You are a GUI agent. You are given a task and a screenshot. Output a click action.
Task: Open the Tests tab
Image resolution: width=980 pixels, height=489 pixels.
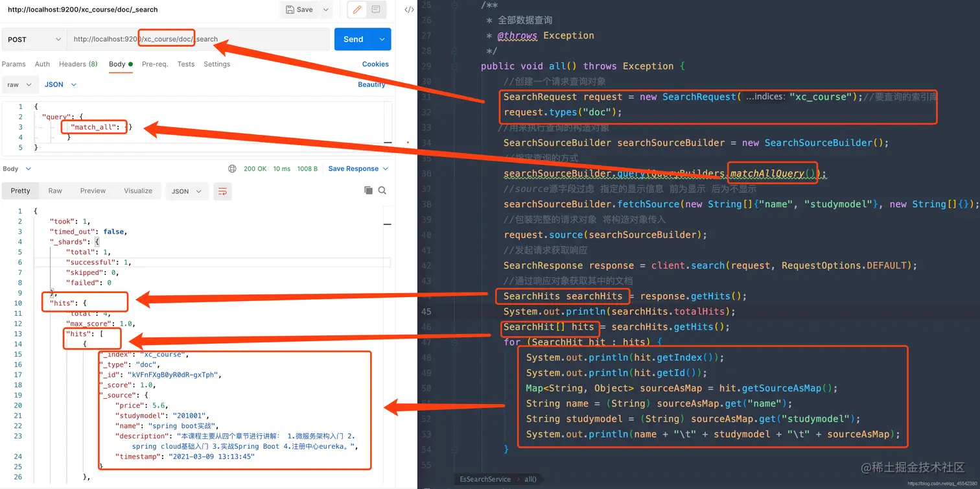[186, 64]
